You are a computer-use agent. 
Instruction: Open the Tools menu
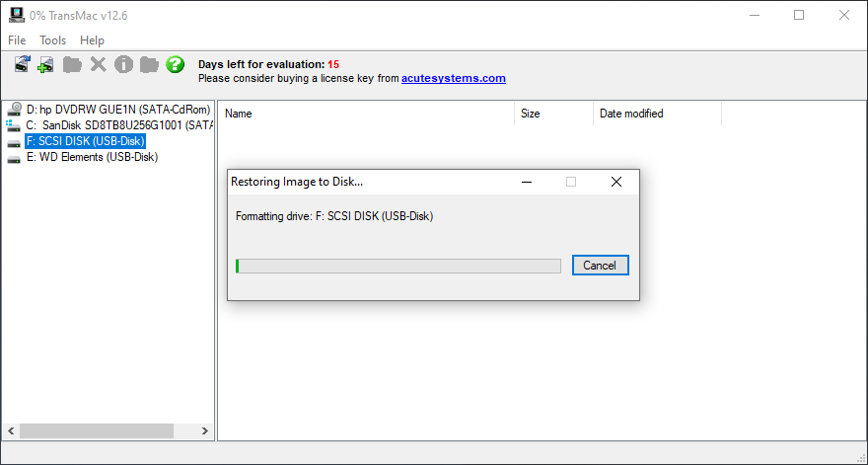(52, 40)
